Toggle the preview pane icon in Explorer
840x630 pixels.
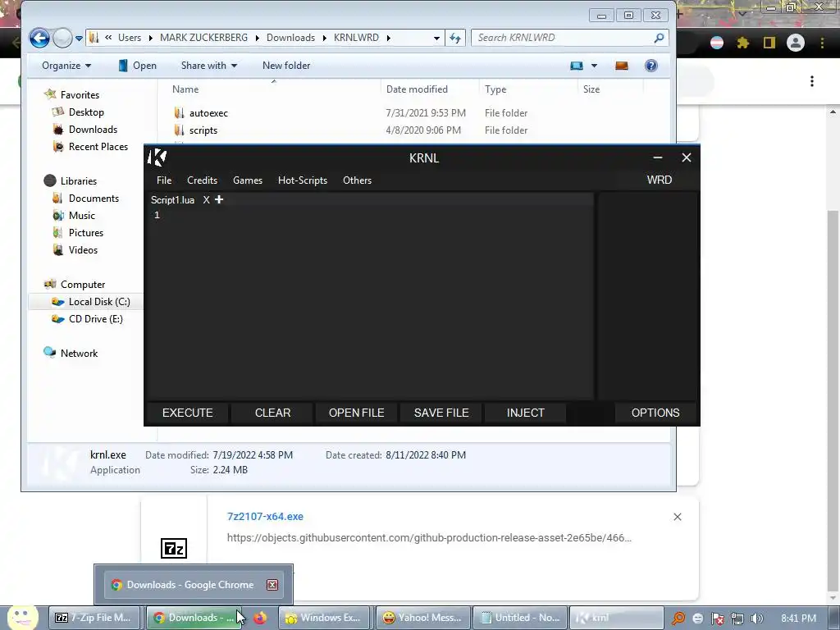[622, 66]
